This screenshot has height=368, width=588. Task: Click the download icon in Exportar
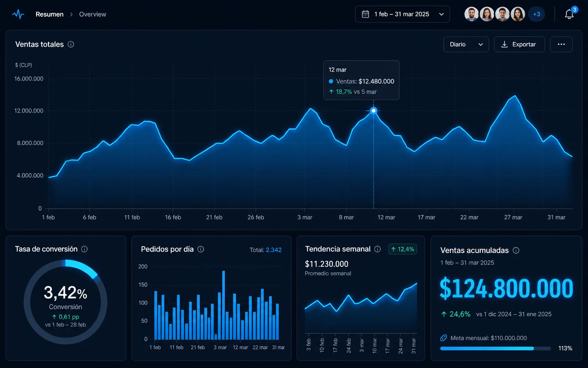point(505,44)
